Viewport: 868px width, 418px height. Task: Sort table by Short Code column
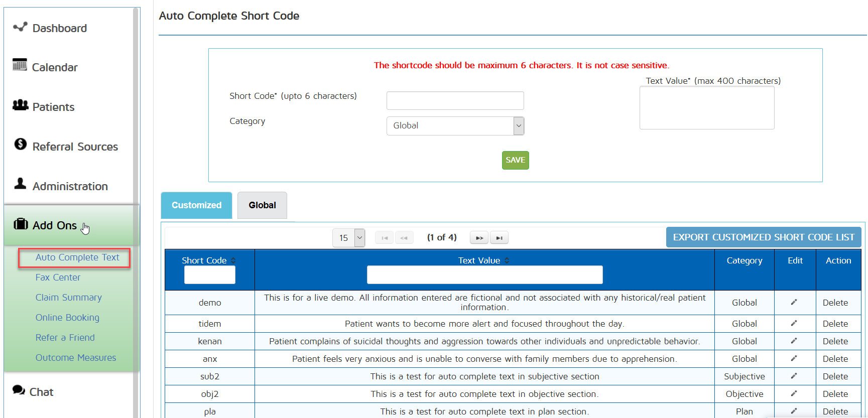click(233, 260)
